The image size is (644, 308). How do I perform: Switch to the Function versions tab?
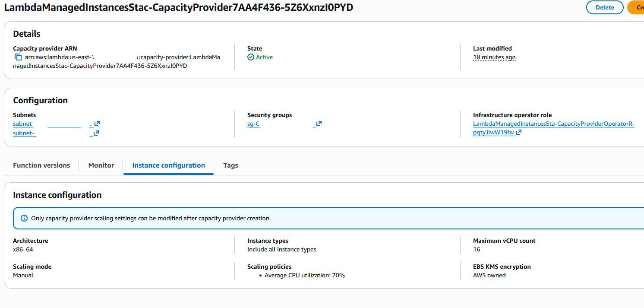click(41, 165)
